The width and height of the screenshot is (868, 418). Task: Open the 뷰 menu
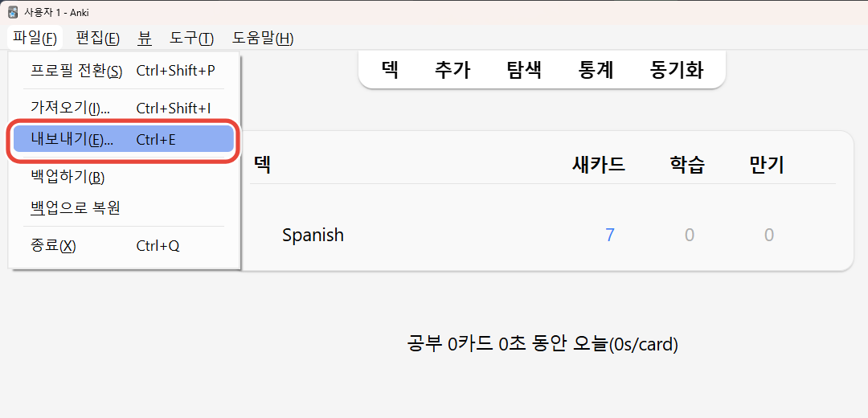145,39
